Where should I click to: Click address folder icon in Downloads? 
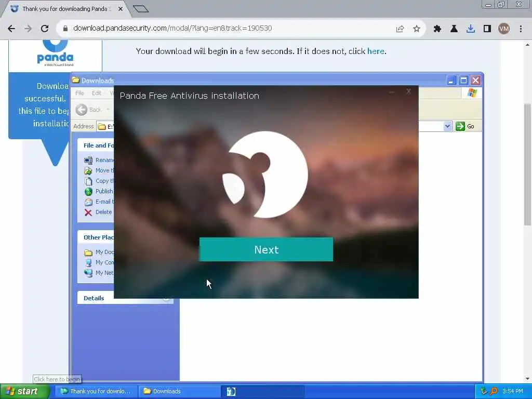[102, 127]
